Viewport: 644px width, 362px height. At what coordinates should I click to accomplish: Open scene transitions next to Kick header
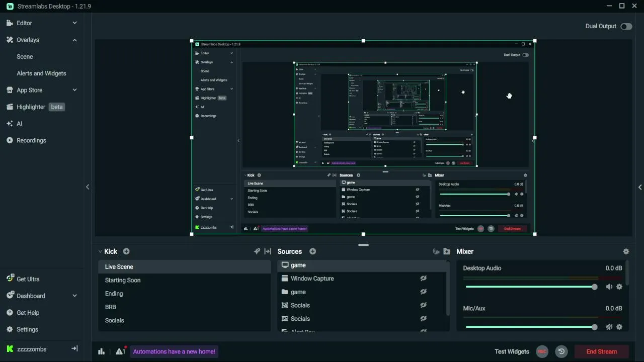coord(257,251)
